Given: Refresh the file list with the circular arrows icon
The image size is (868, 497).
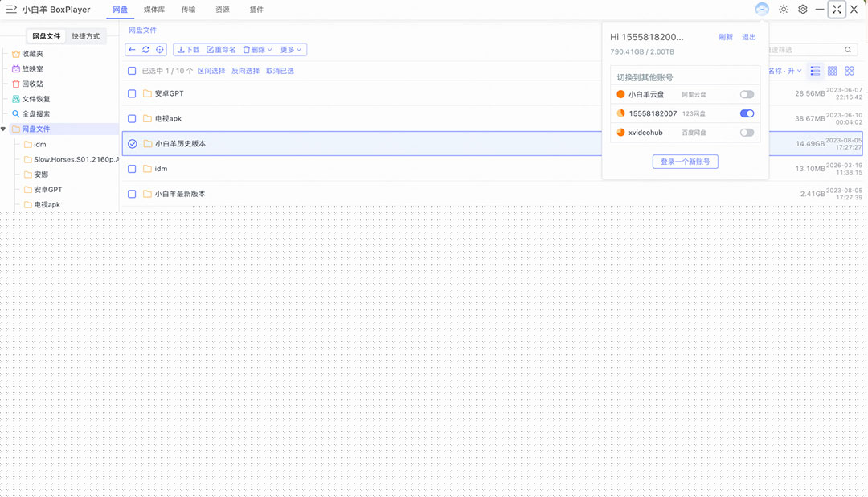Looking at the screenshot, I should click(145, 50).
